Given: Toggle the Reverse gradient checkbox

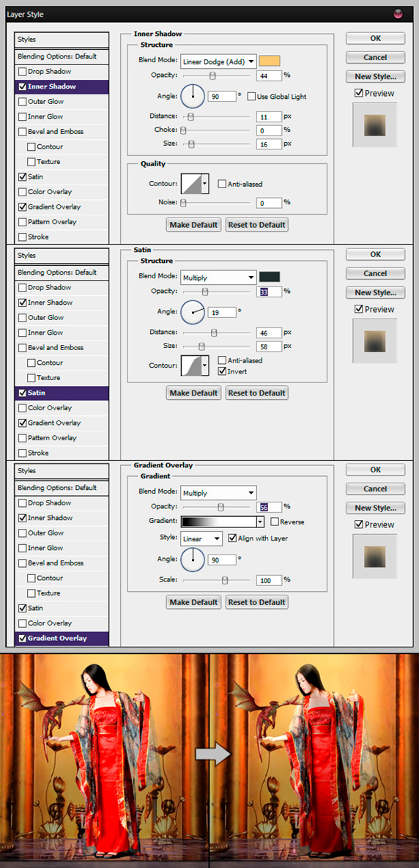Looking at the screenshot, I should pos(275,522).
